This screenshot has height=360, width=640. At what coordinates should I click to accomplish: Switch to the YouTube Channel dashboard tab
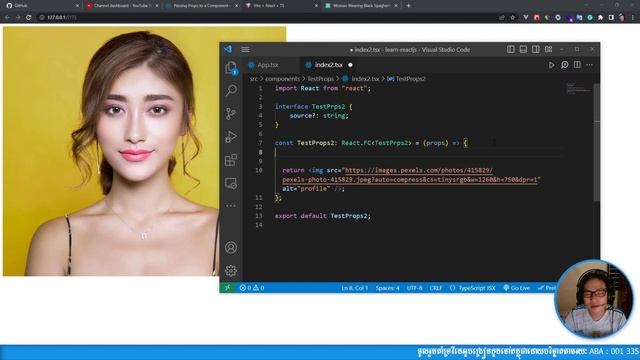point(122,6)
